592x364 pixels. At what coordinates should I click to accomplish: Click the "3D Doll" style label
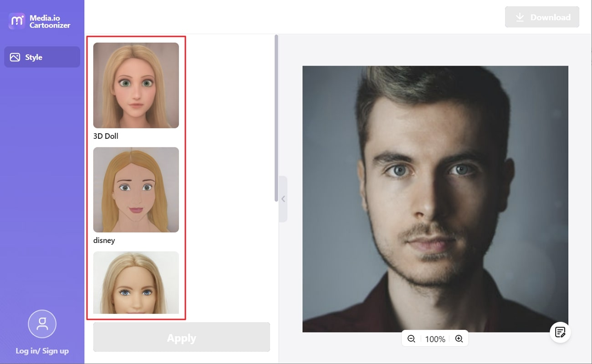[x=106, y=136]
